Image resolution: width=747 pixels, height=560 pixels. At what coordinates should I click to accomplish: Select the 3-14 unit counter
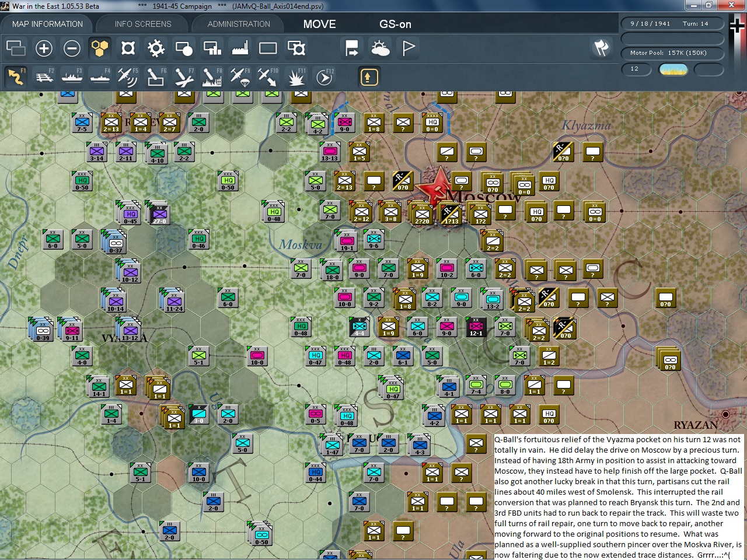96,152
